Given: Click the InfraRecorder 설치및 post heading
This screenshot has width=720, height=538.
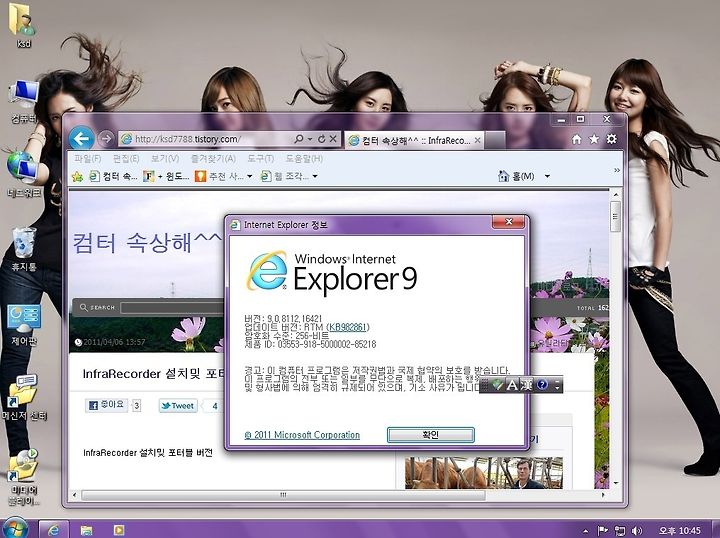Looking at the screenshot, I should (x=155, y=374).
